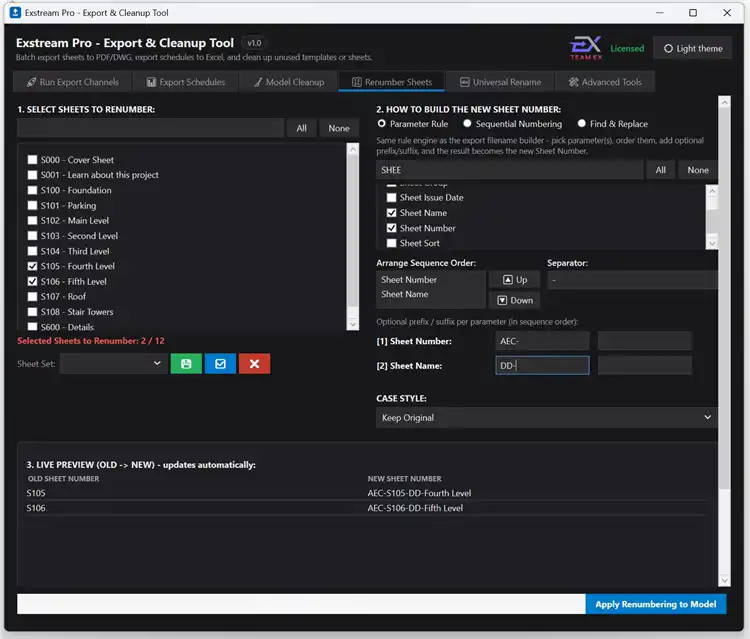Click Sheet Number suffix field
Viewport: 750px width, 639px height.
coord(644,341)
